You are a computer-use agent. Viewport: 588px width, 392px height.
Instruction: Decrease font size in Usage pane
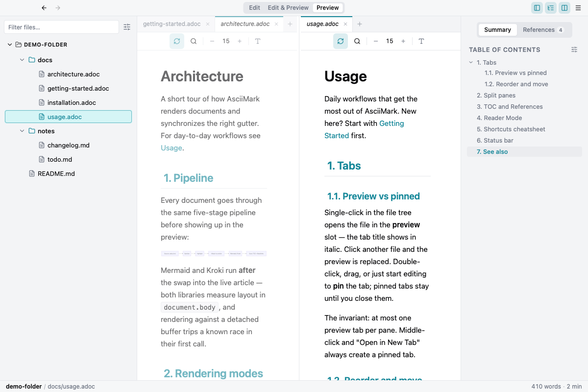click(x=376, y=41)
